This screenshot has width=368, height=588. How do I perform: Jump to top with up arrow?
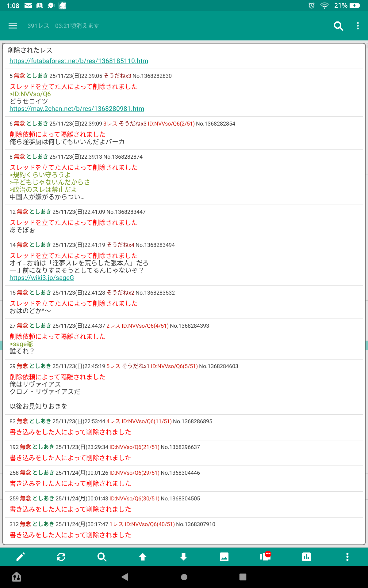[x=143, y=557]
